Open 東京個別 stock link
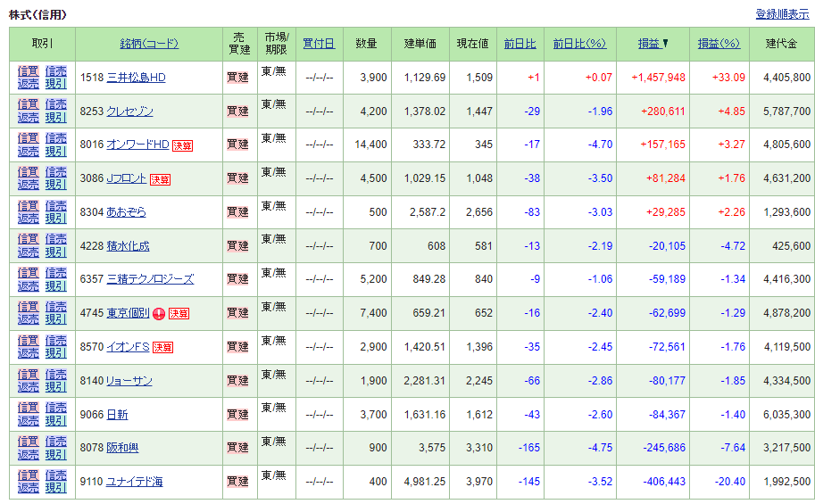The width and height of the screenshot is (815, 504). [x=128, y=313]
